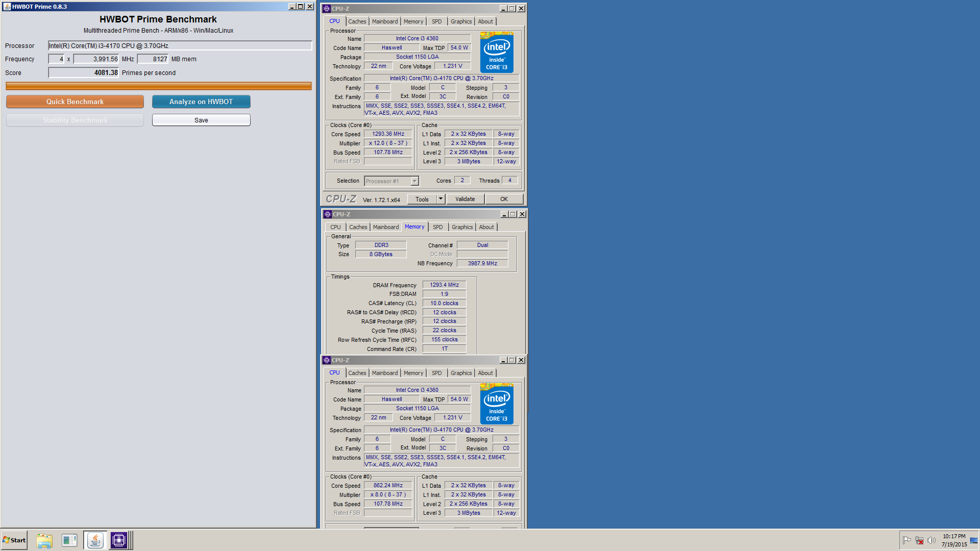Close the middle CPU-Z memory window
Viewport: 980px width, 551px height.
click(x=522, y=214)
